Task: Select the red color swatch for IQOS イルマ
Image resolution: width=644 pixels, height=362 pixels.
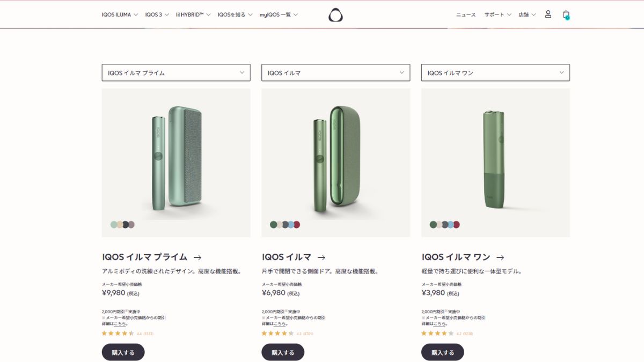Action: point(297,225)
